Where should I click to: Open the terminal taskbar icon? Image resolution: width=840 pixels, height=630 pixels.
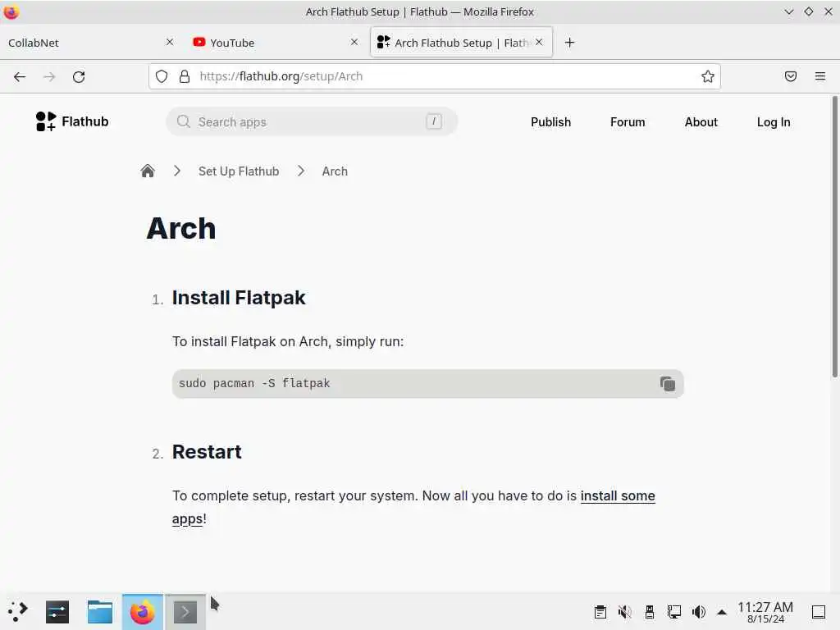(185, 612)
